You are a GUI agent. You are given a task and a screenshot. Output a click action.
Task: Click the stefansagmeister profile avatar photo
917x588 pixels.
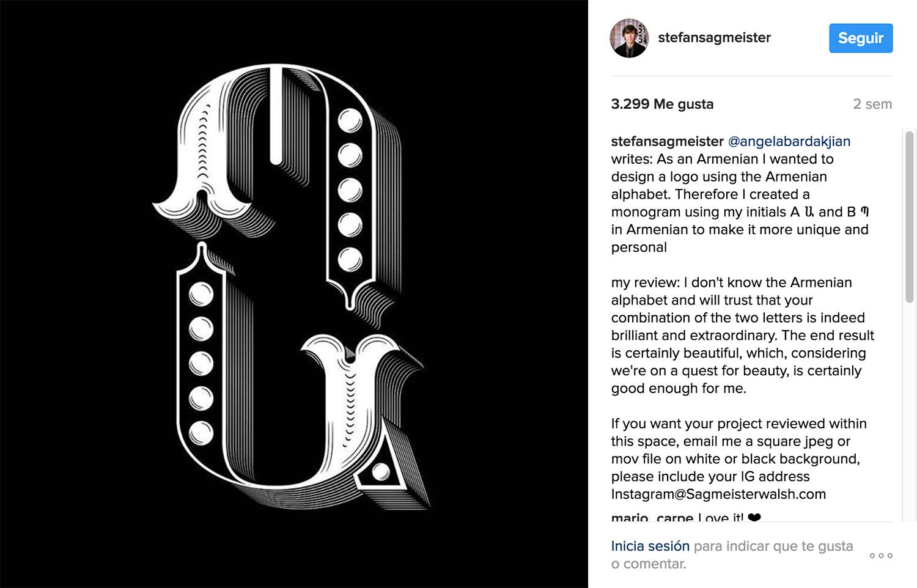(629, 38)
